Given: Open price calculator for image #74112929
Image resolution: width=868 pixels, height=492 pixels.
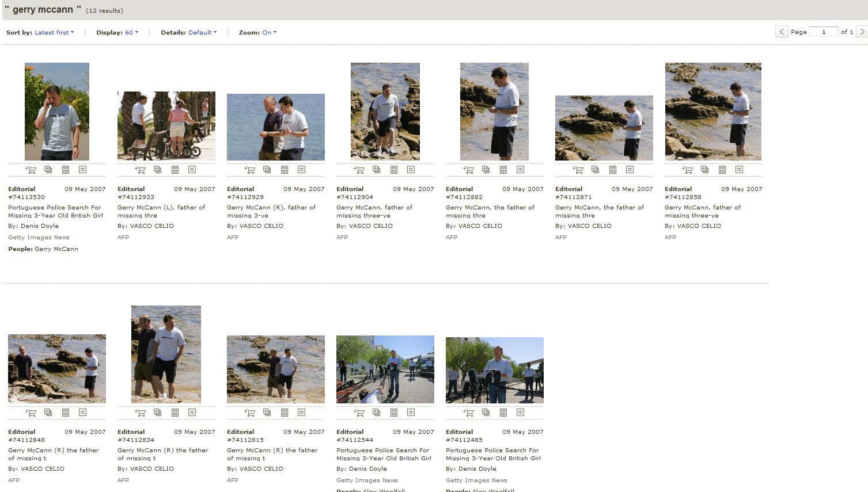Looking at the screenshot, I should [x=285, y=170].
